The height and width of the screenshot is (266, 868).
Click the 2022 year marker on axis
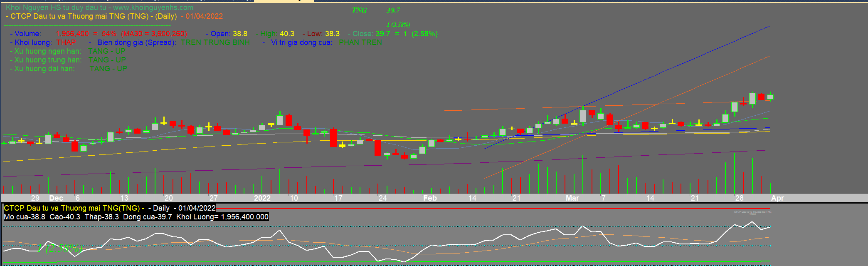pyautogui.click(x=262, y=198)
